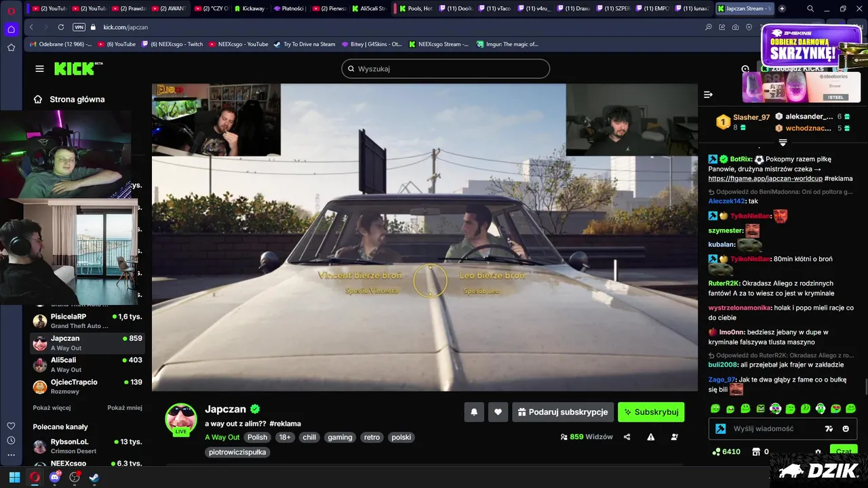Switch to (11) vTaco Twitch tab
Screen dimensions: 868x488
click(494, 9)
